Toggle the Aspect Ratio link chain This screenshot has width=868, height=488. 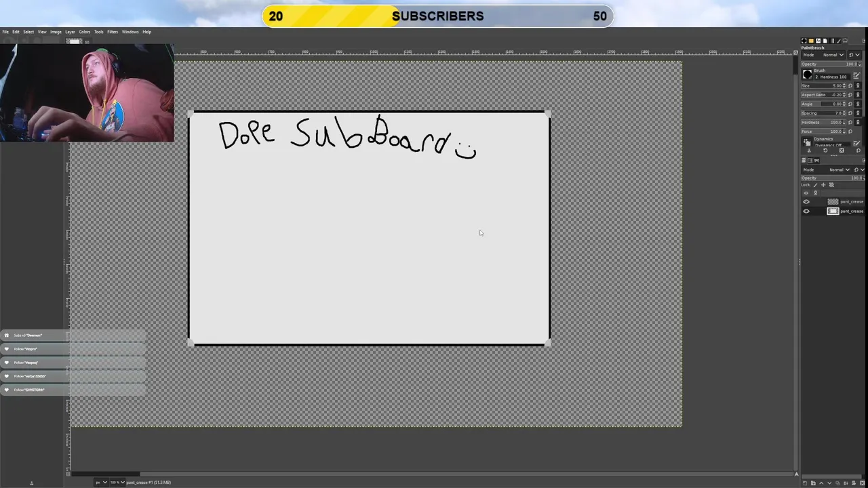pyautogui.click(x=858, y=95)
